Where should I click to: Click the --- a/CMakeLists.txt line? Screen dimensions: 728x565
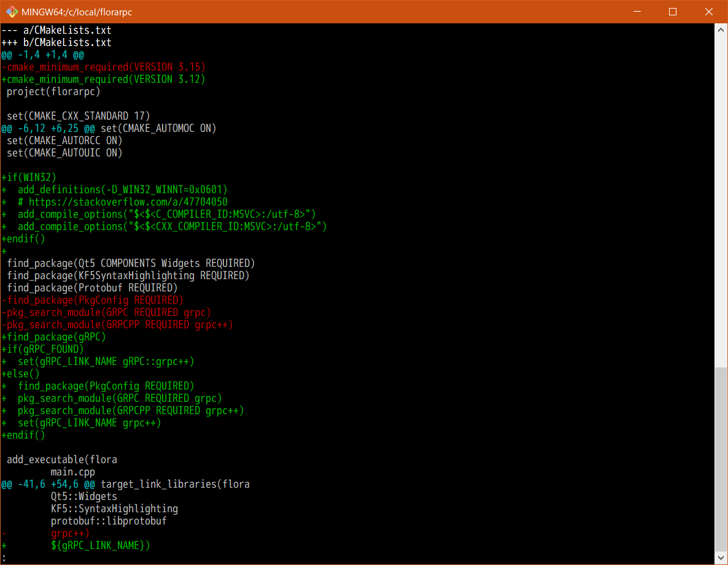(x=56, y=30)
